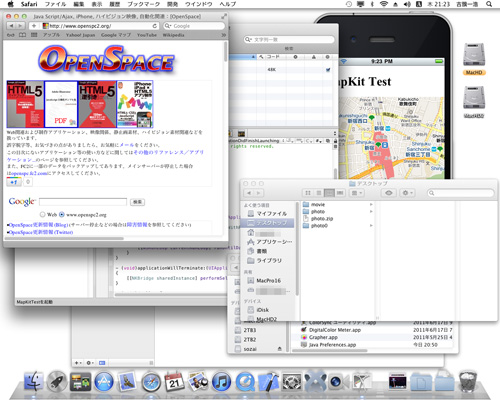Open Yahoo! Japan bookmark link
The image size is (500, 400).
pyautogui.click(x=80, y=35)
